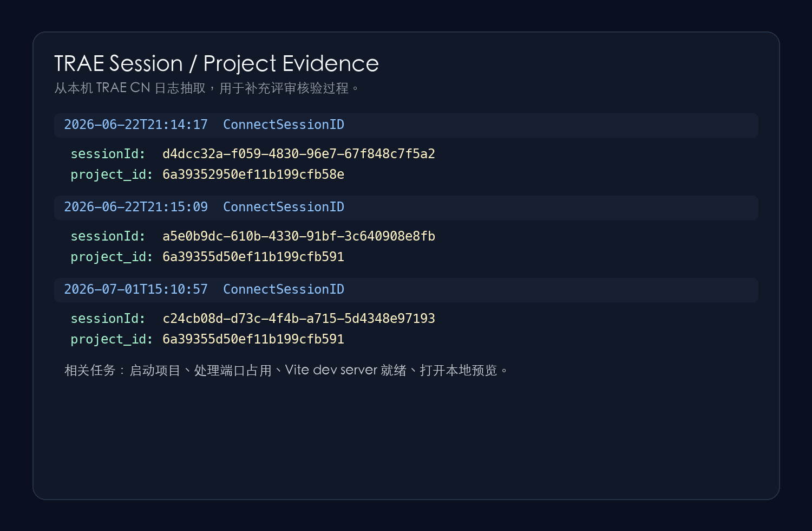Viewport: 812px width, 531px height.
Task: Select timestamp 2026-07-01T15:10:57
Action: 136,289
